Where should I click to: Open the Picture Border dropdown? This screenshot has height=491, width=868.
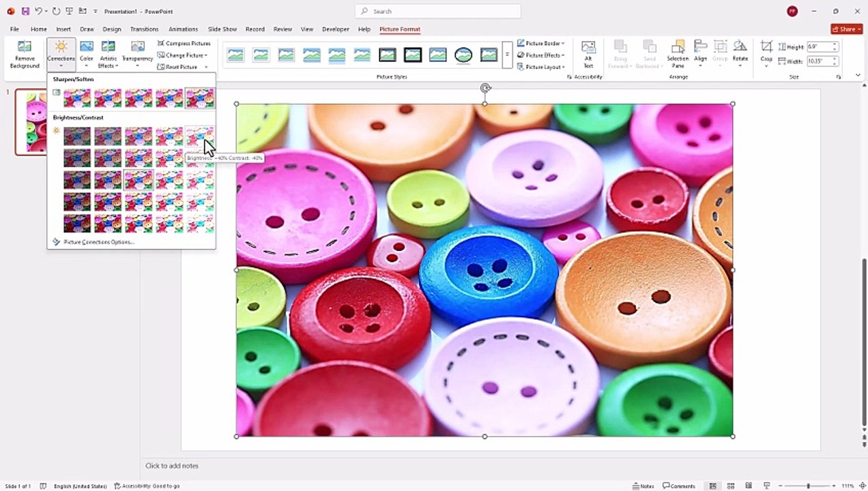(540, 43)
